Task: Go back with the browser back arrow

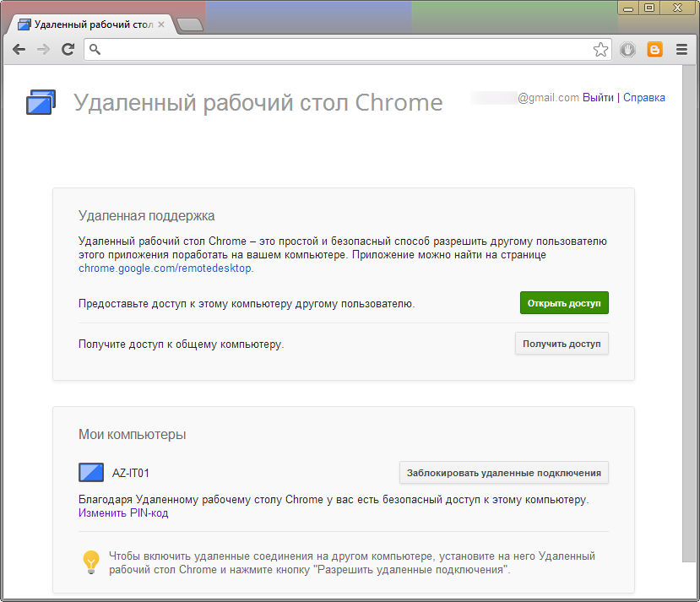Action: click(19, 49)
